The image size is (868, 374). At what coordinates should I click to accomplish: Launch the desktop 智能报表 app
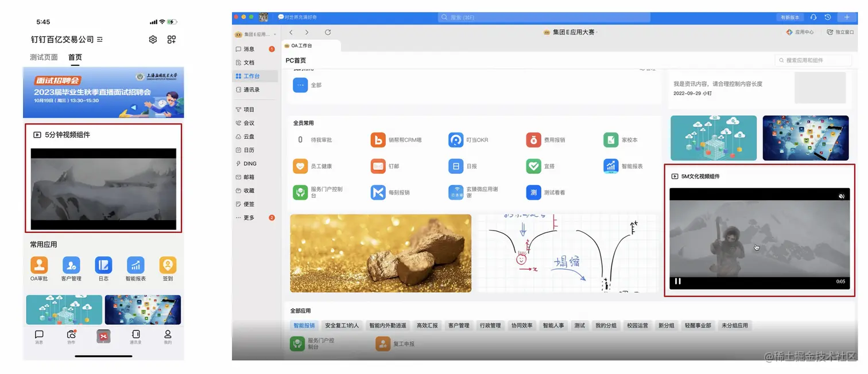point(623,166)
